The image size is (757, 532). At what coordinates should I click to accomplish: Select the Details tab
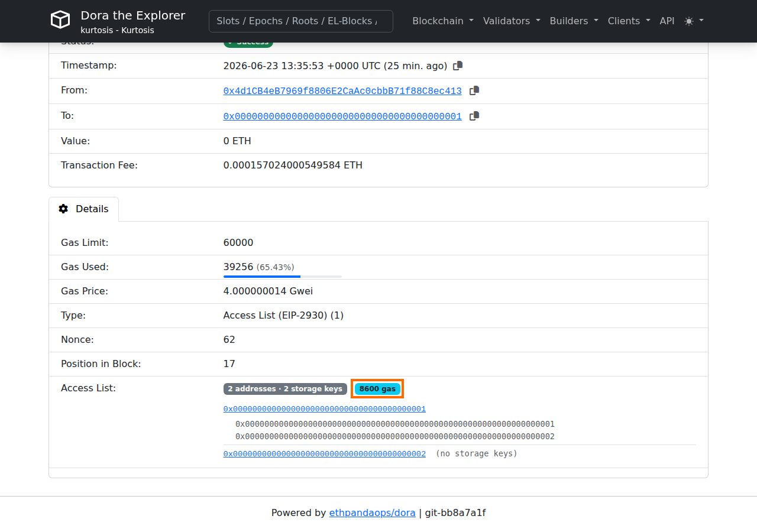coord(83,209)
